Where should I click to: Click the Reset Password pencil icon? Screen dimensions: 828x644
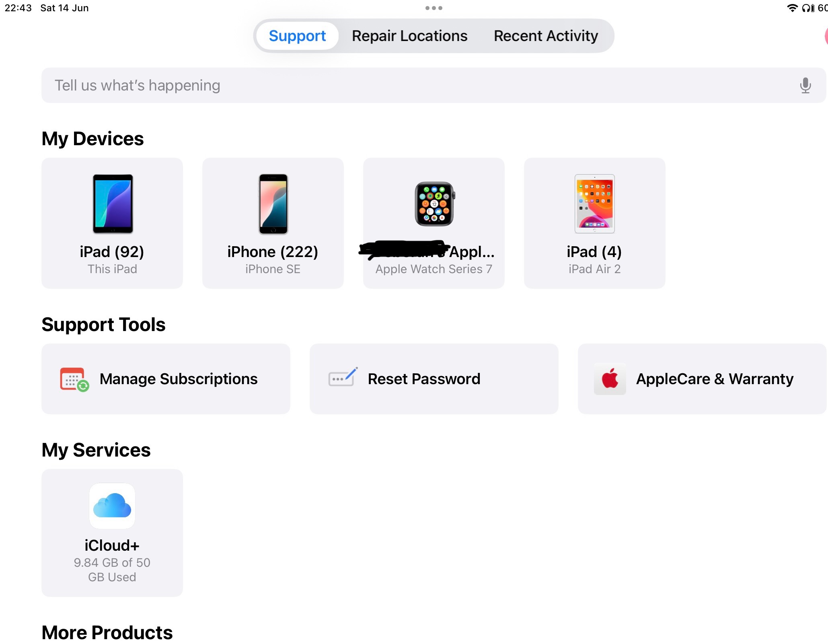click(x=343, y=377)
